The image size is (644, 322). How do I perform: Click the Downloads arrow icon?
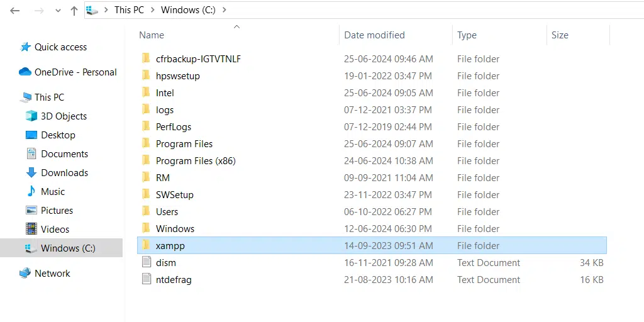coord(31,173)
